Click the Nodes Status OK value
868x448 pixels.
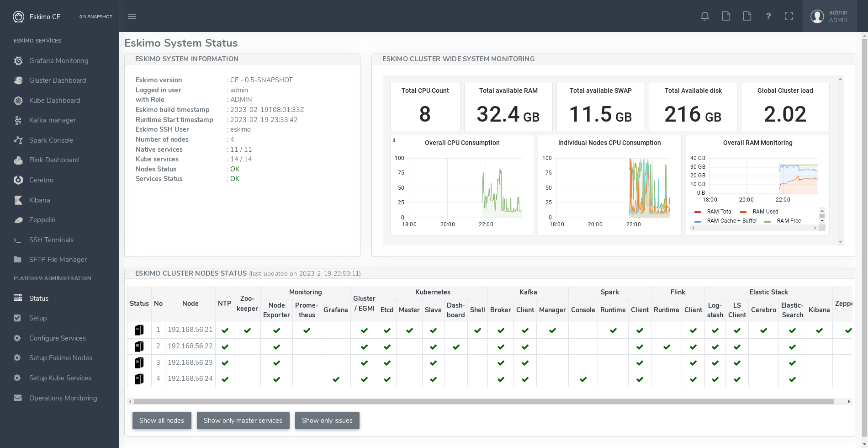tap(235, 169)
